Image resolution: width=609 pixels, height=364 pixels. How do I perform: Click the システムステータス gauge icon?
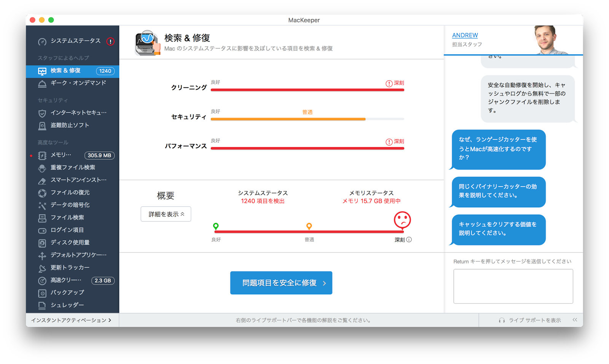coord(42,41)
